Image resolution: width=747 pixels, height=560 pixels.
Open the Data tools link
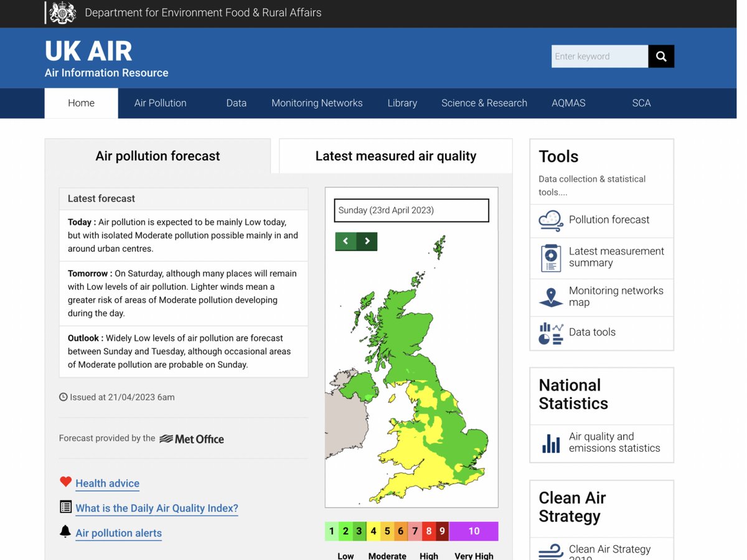[x=592, y=332]
